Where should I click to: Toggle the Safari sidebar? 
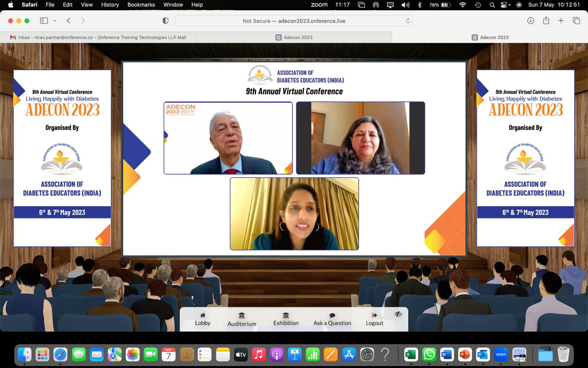pyautogui.click(x=44, y=21)
